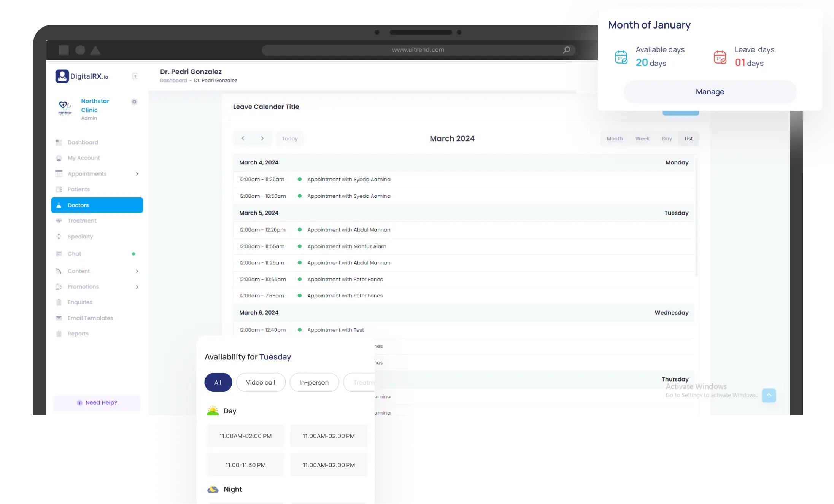Click the scroll-to-top arrow button
Viewport: 834px width, 504px height.
coord(769,395)
